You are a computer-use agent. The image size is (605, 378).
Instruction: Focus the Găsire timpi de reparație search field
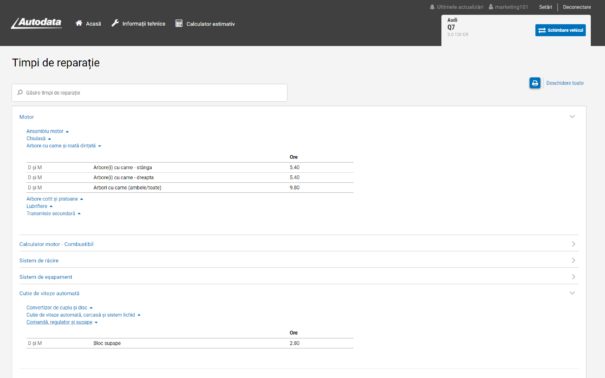pos(149,93)
